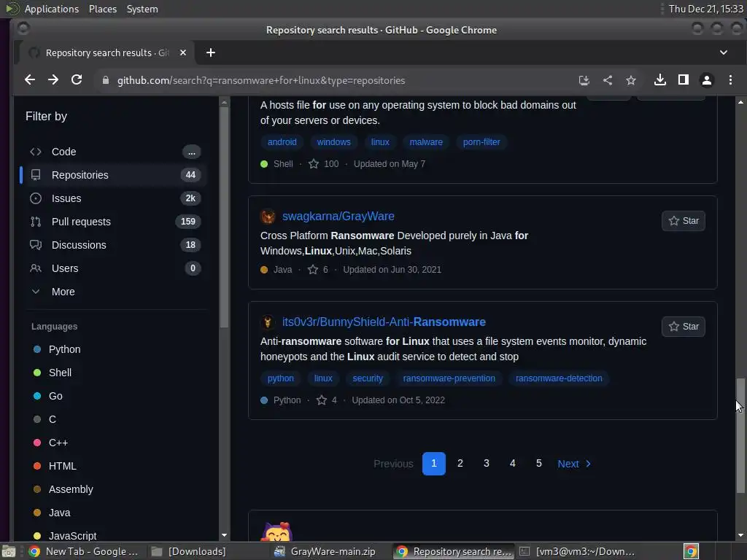Open its0v3r/BunnyShield-Anti-Ransomware repository
Screen dimensions: 747x560
click(x=384, y=322)
